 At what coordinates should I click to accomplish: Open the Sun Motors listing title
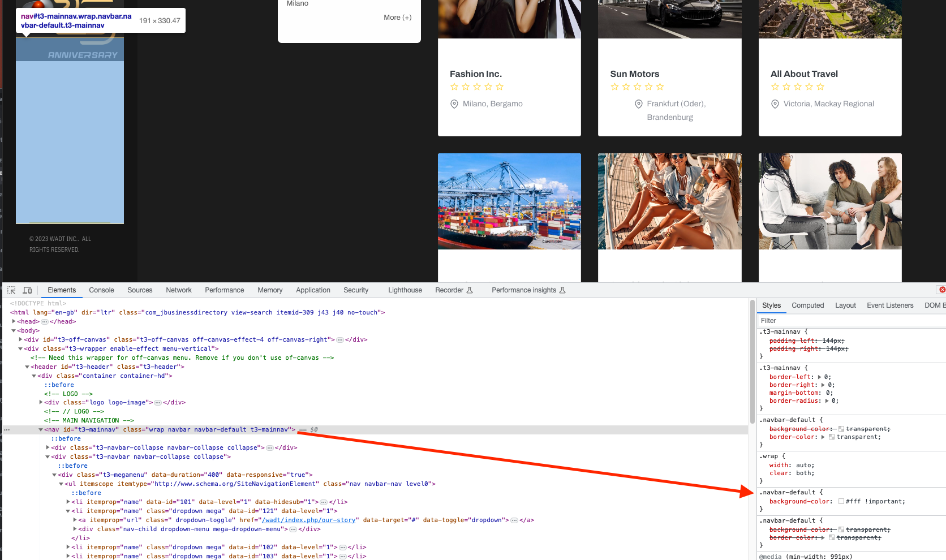[x=635, y=74]
